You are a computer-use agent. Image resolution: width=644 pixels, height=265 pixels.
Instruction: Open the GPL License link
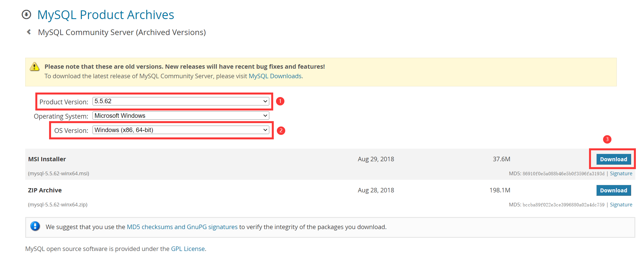(x=188, y=249)
